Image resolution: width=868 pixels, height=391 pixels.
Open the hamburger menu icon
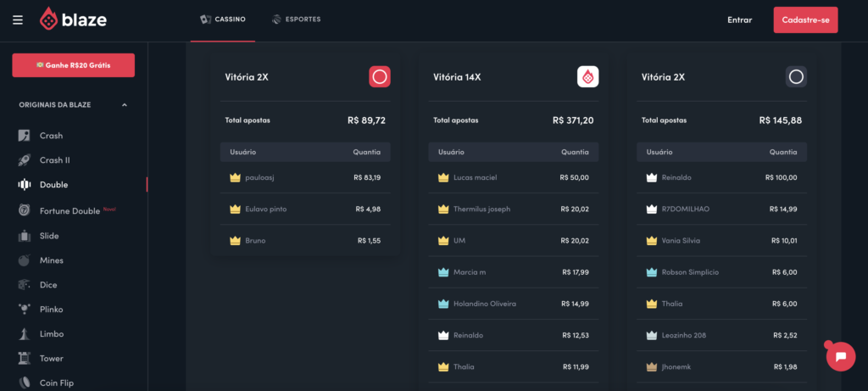(x=18, y=20)
